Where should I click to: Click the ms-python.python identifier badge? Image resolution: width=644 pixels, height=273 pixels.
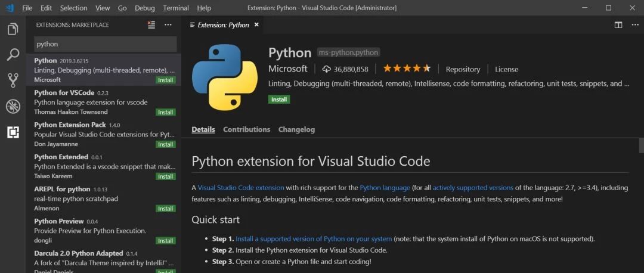click(348, 52)
